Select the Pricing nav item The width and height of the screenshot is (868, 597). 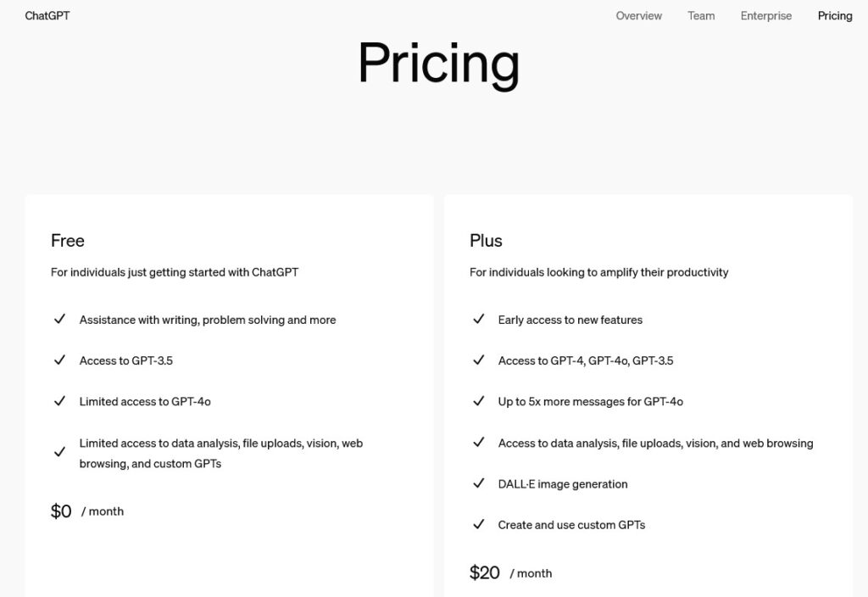point(835,16)
